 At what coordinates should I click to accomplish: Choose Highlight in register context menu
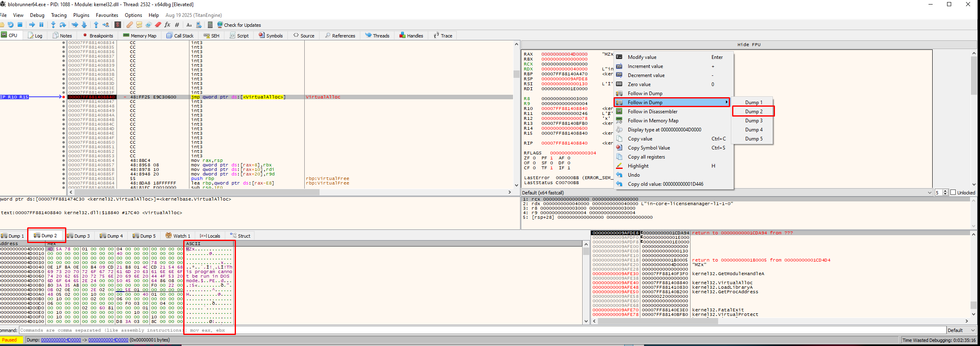point(674,166)
